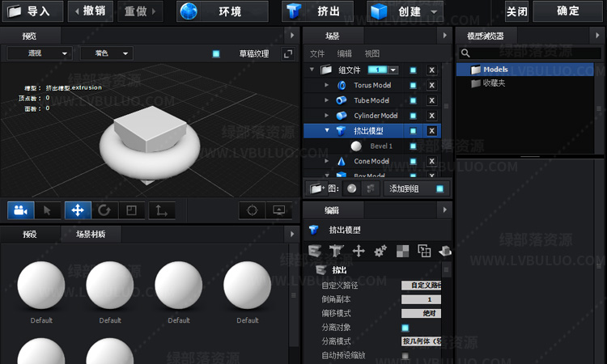Image resolution: width=607 pixels, height=364 pixels.
Task: Click the crosshair focus icon
Action: (x=252, y=210)
